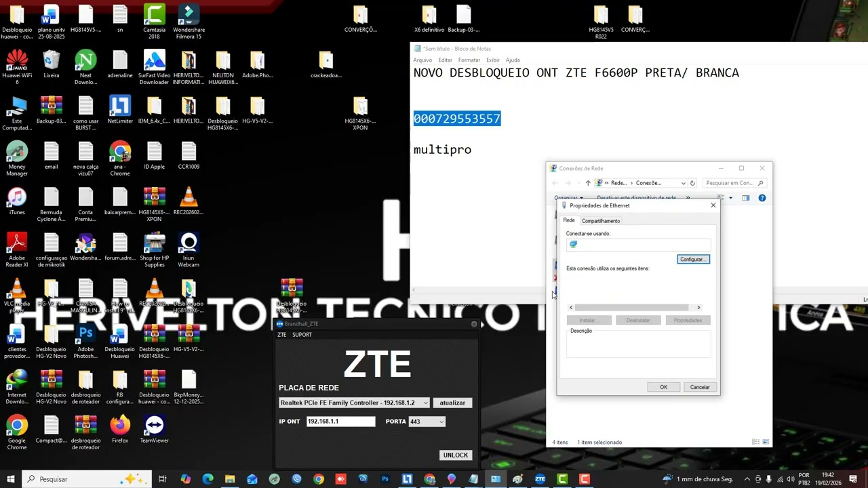Viewport: 868px width, 488px height.
Task: Open Photoshop from the taskbar
Action: [385, 479]
